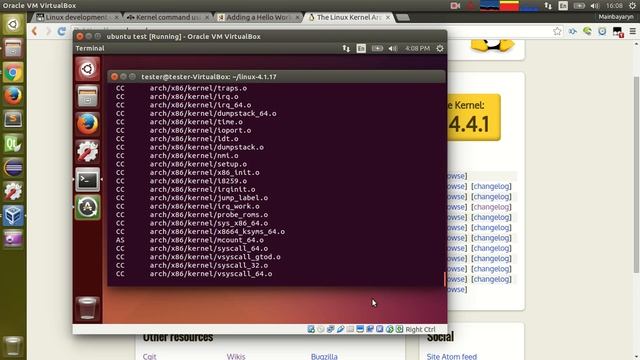Image resolution: width=640 pixels, height=360 pixels.
Task: Open the Cgit link
Action: pyautogui.click(x=149, y=356)
